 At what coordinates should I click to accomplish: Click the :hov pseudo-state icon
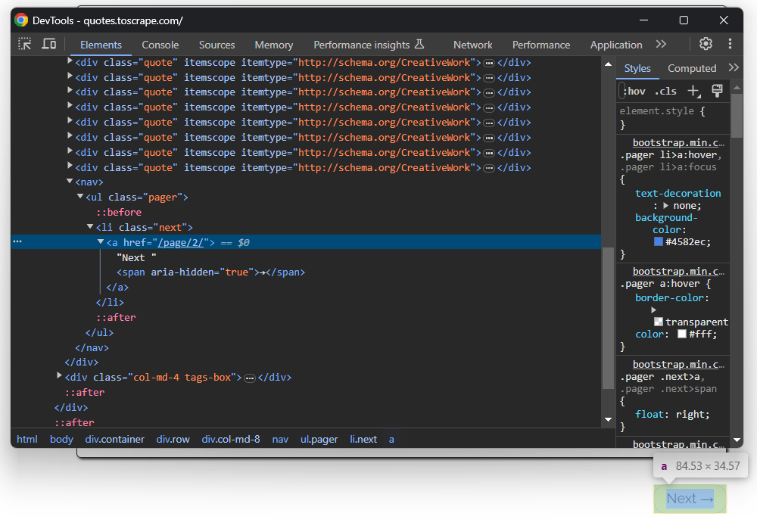click(x=634, y=90)
